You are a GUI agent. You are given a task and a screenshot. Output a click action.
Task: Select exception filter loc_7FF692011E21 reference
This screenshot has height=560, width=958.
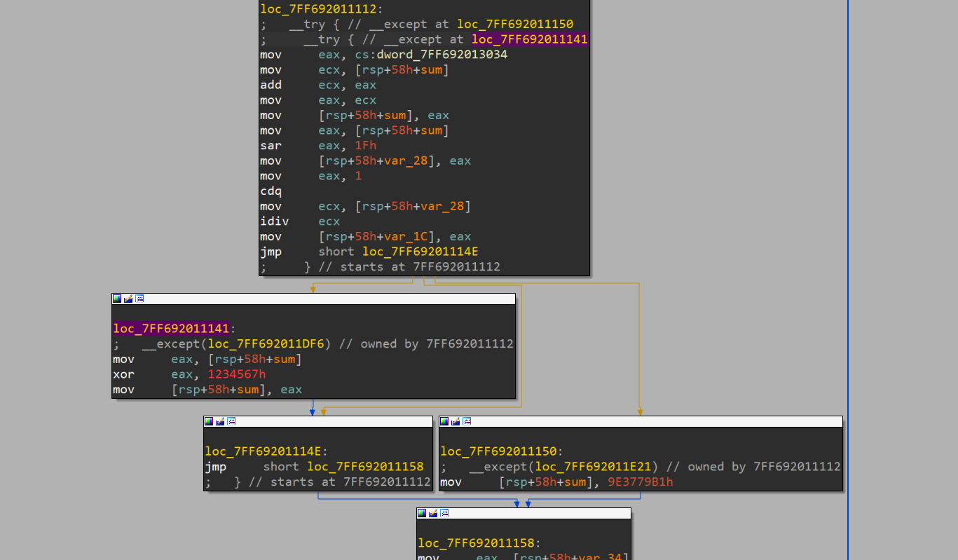[594, 467]
